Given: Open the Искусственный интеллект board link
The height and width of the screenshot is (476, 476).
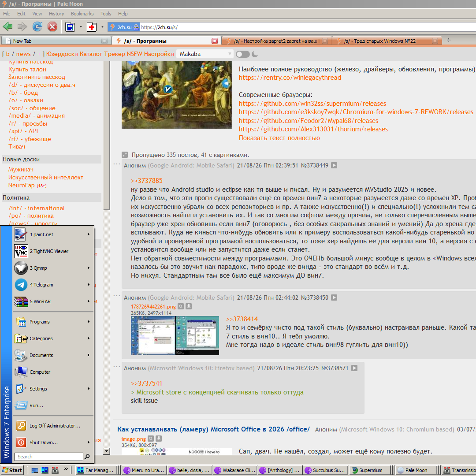Looking at the screenshot, I should click(x=45, y=177).
